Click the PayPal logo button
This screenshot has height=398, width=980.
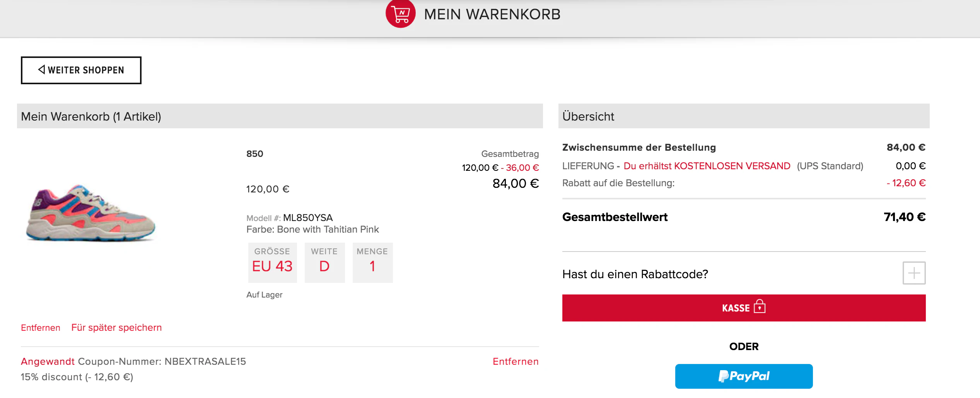click(744, 376)
